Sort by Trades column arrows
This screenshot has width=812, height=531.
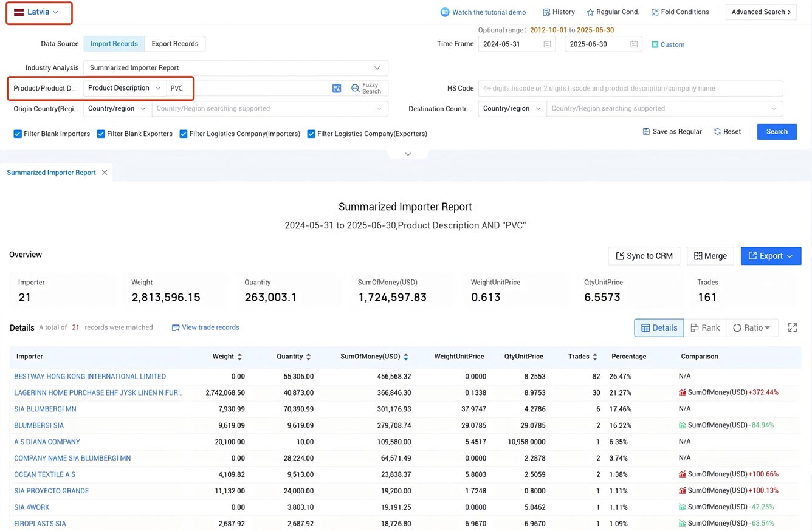pyautogui.click(x=594, y=357)
